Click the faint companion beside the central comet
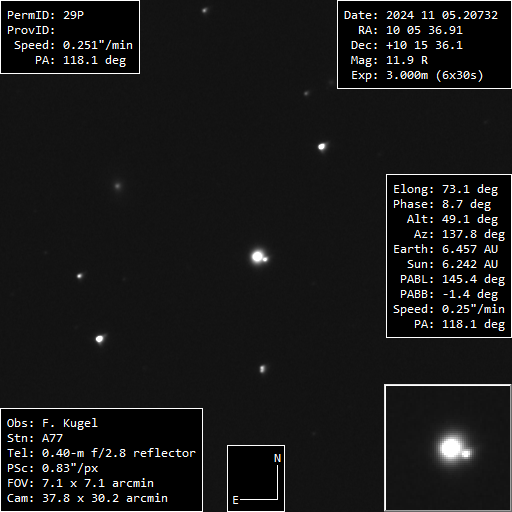Screen dimensions: 512x512 [x=265, y=259]
